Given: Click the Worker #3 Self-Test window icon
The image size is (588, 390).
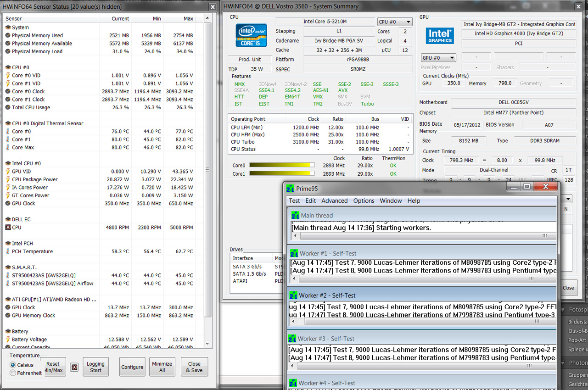Looking at the screenshot, I should coord(292,339).
